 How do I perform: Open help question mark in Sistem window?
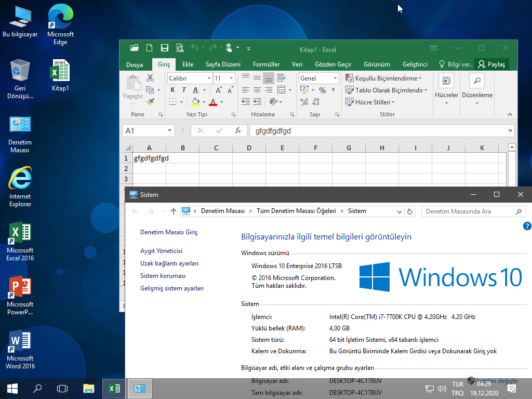(527, 226)
